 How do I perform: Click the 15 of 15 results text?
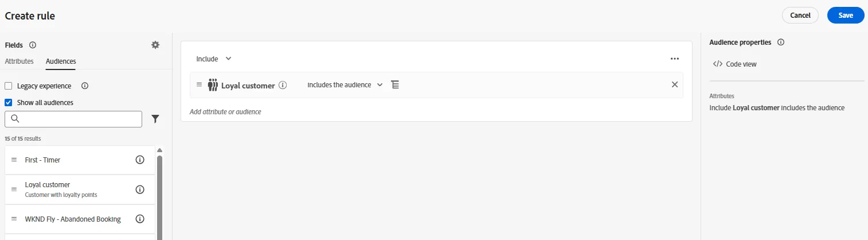point(22,138)
